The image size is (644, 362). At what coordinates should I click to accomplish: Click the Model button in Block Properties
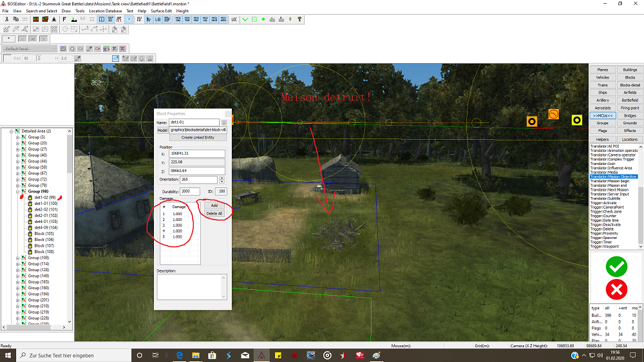(162, 130)
